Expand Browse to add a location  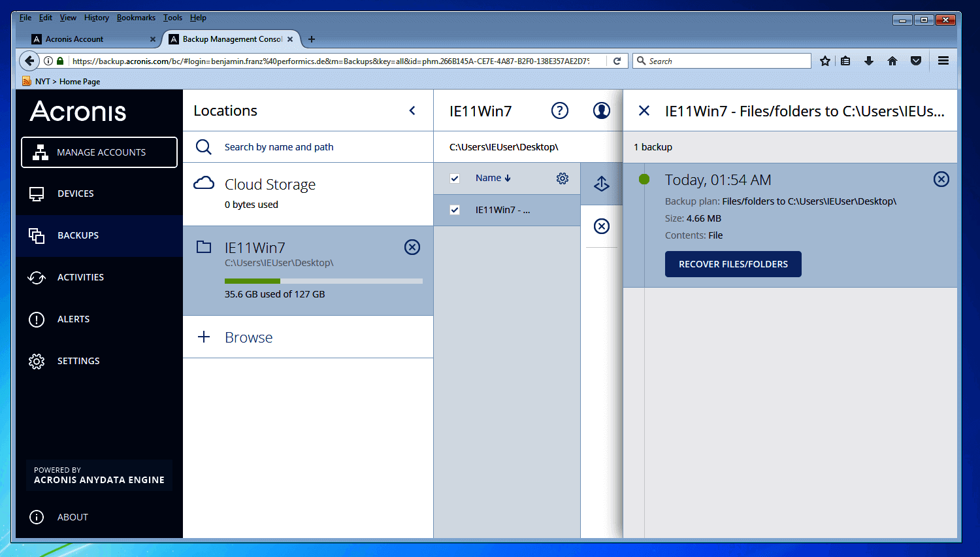point(248,337)
